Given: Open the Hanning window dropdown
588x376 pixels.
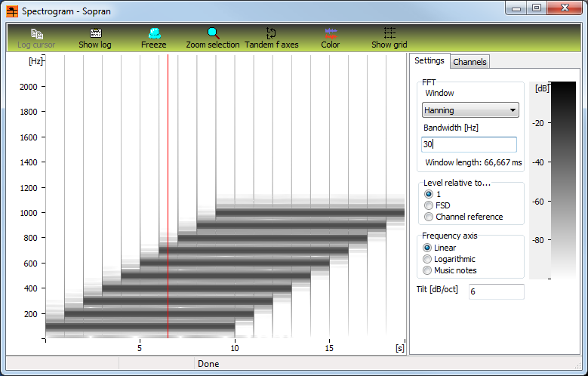Looking at the screenshot, I should pos(470,110).
